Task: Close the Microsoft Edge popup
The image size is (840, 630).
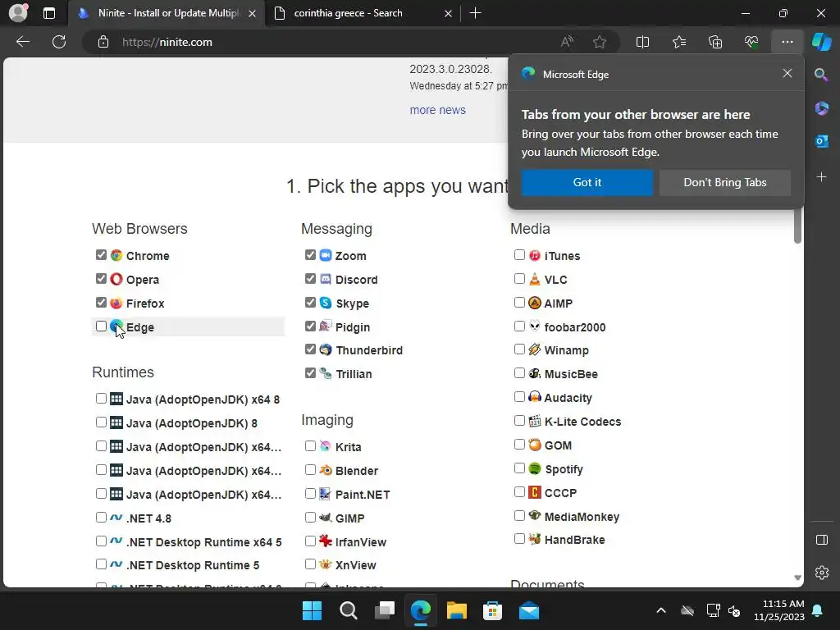Action: [x=787, y=73]
